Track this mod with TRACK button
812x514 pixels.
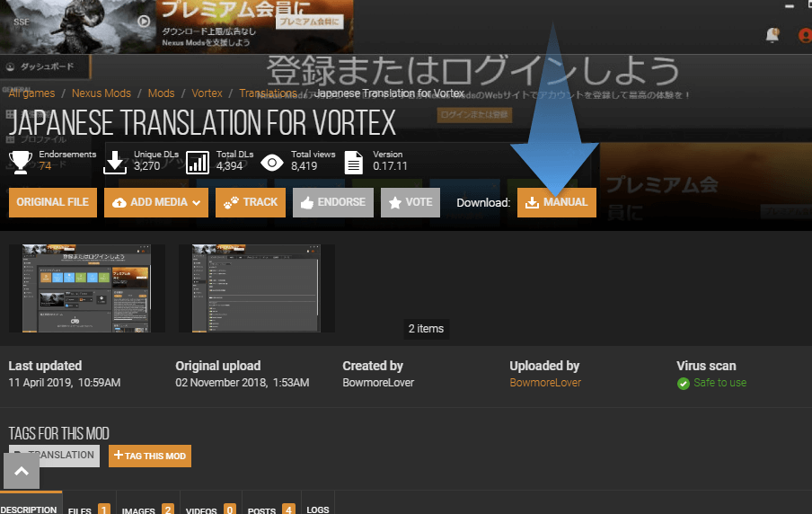point(250,202)
